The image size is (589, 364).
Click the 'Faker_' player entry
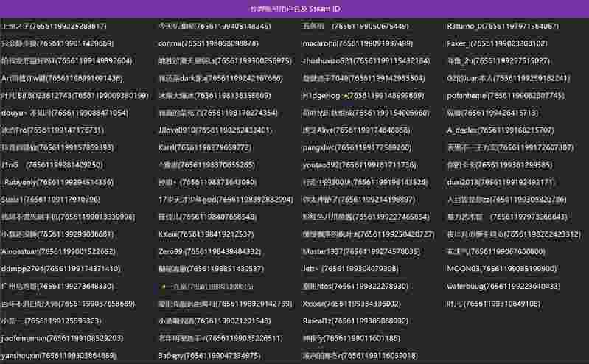[x=497, y=43]
